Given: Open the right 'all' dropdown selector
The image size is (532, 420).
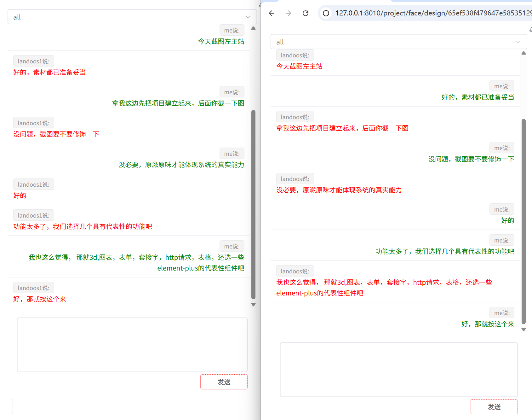Looking at the screenshot, I should (398, 42).
